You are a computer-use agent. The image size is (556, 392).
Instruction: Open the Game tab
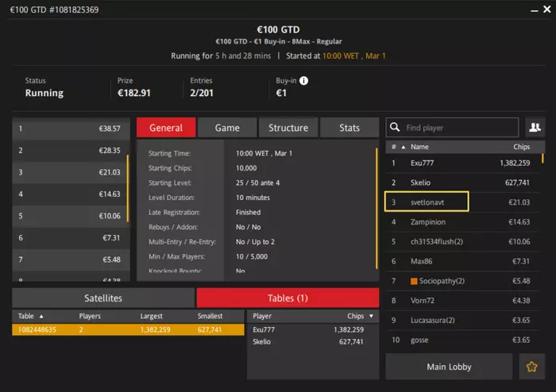coord(227,128)
